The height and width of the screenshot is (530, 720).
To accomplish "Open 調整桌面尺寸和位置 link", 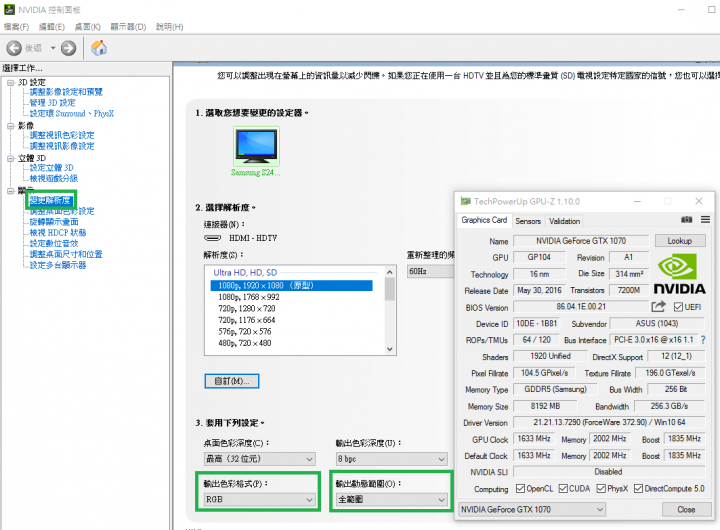I will click(x=66, y=254).
